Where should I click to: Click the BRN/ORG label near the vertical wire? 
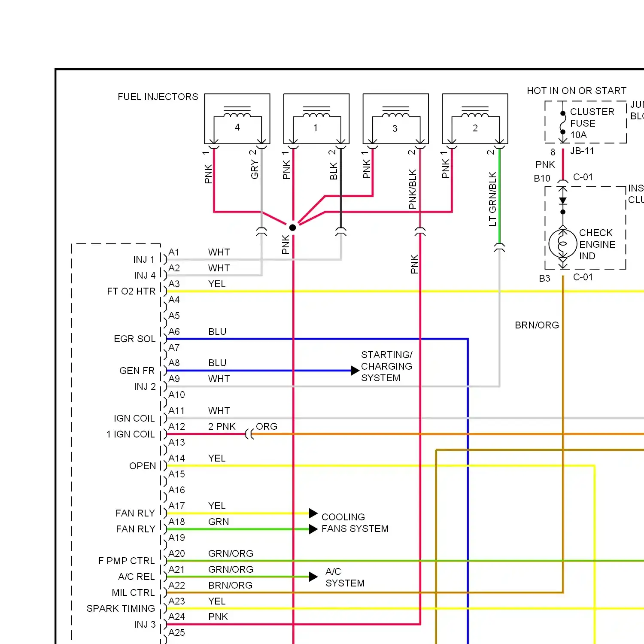(x=537, y=325)
